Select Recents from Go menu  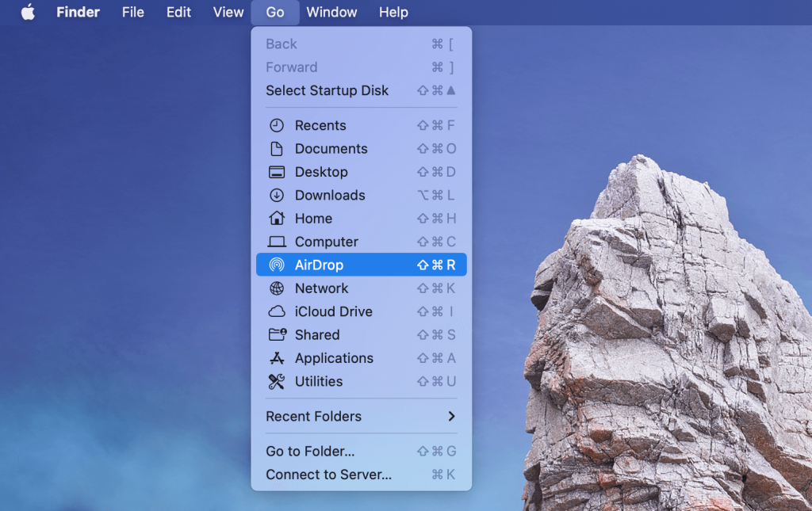click(362, 125)
